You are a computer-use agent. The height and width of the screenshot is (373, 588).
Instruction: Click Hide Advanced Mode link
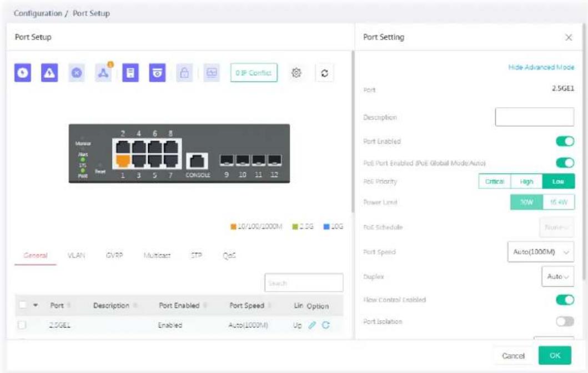click(x=541, y=67)
